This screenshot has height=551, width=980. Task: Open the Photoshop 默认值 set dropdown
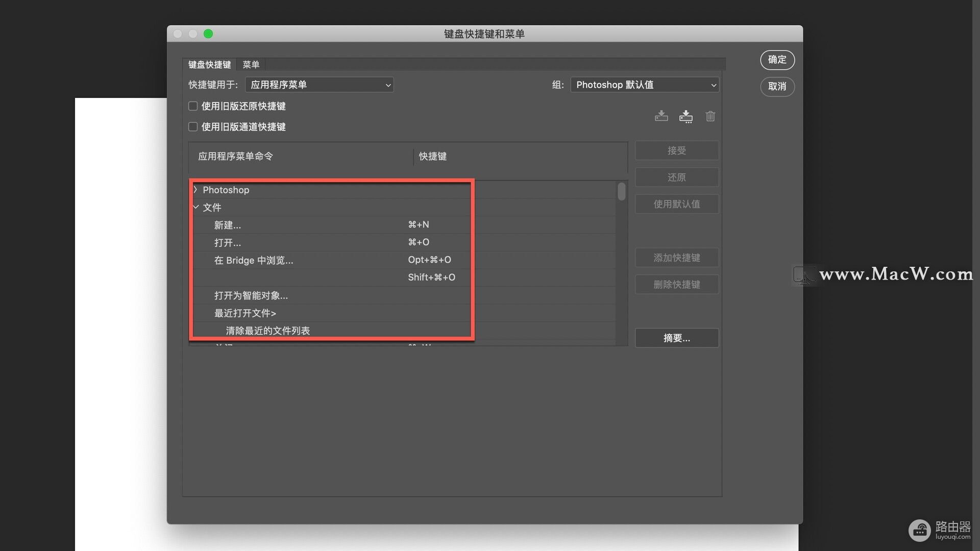pyautogui.click(x=644, y=85)
